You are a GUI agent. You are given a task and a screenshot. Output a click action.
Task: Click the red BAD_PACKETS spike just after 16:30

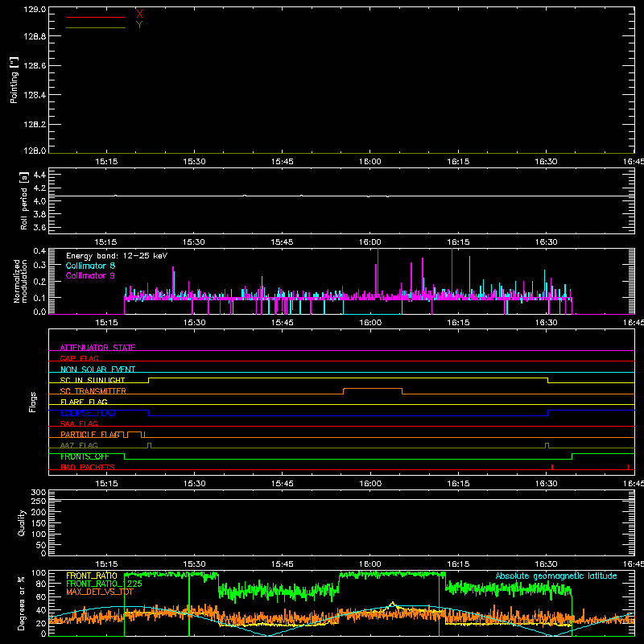(x=552, y=467)
